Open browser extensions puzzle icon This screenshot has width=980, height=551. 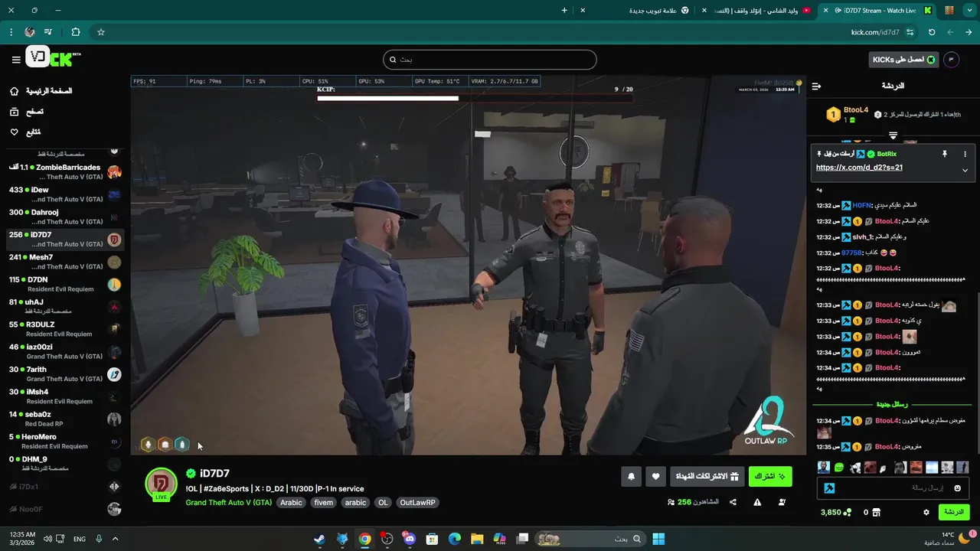75,32
